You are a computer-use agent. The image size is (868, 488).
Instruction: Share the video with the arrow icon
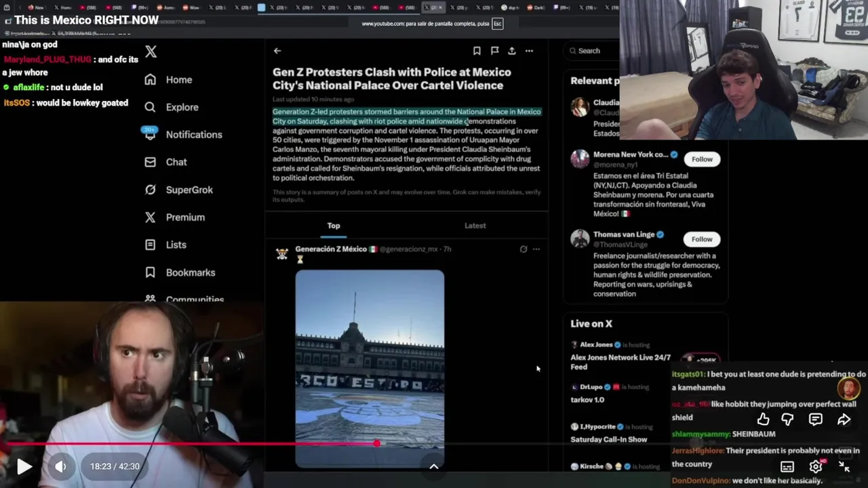844,420
